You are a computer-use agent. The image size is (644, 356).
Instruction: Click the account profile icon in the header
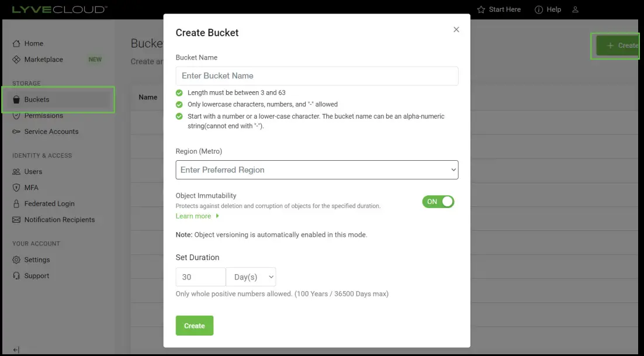click(575, 9)
